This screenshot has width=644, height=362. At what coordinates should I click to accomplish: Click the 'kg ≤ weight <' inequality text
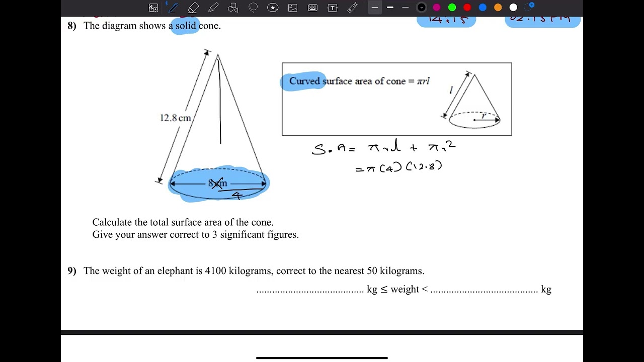click(x=397, y=290)
